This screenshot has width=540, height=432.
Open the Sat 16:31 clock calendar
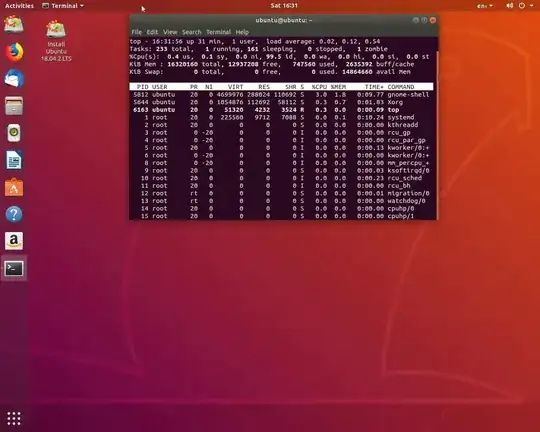tap(284, 6)
